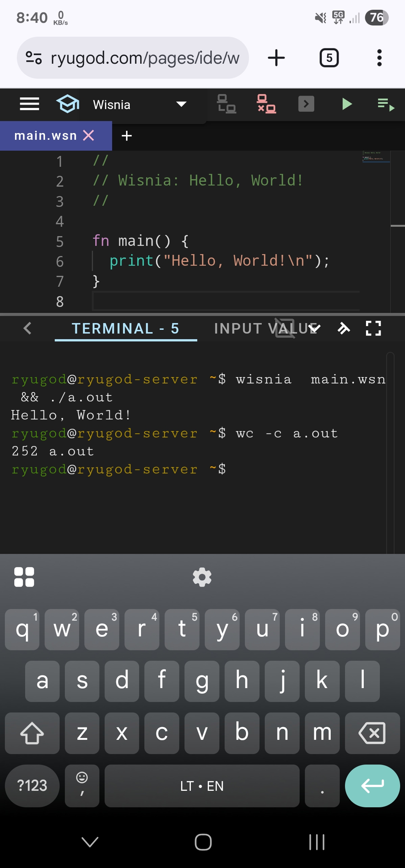Click the print statement on line 6
Screen dimensions: 405x868
pos(219,261)
